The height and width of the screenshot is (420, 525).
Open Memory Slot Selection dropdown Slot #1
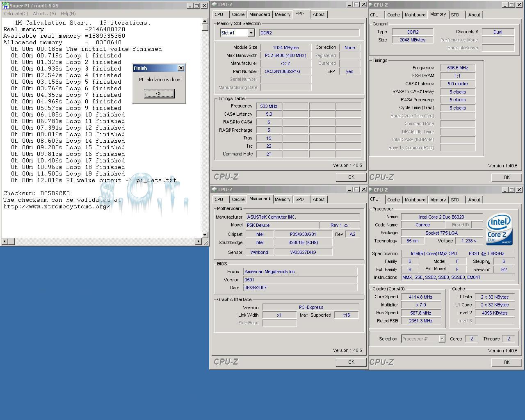click(x=251, y=33)
